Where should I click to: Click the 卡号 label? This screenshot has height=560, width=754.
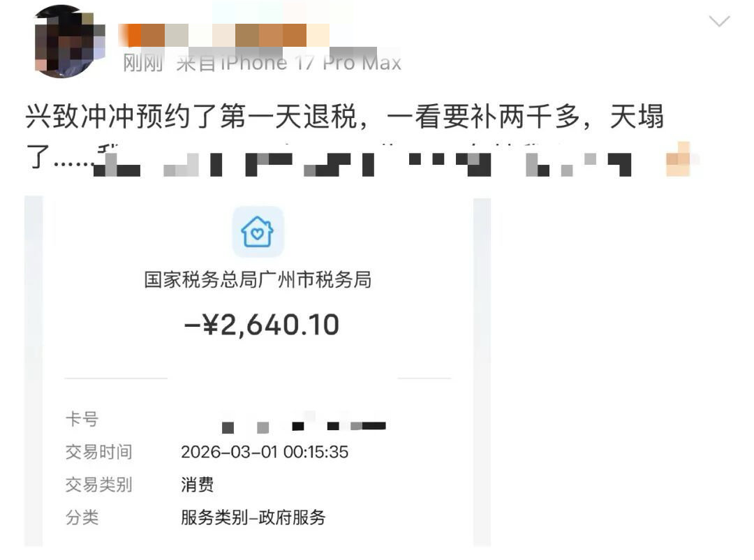coord(82,419)
